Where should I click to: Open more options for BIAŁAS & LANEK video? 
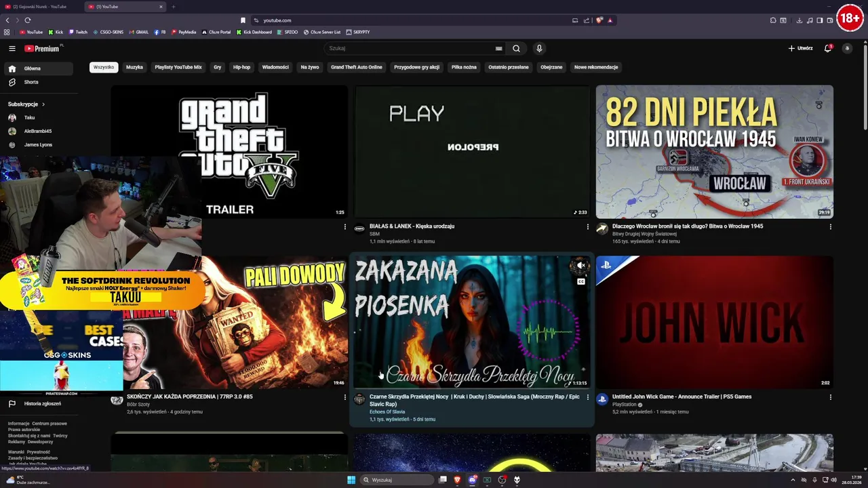588,227
